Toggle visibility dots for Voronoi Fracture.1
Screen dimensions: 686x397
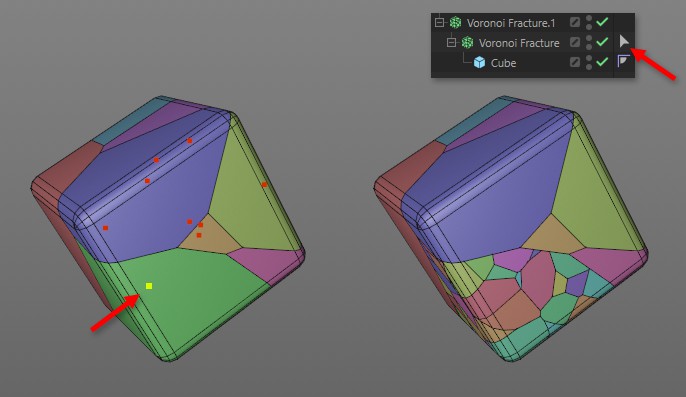(589, 22)
